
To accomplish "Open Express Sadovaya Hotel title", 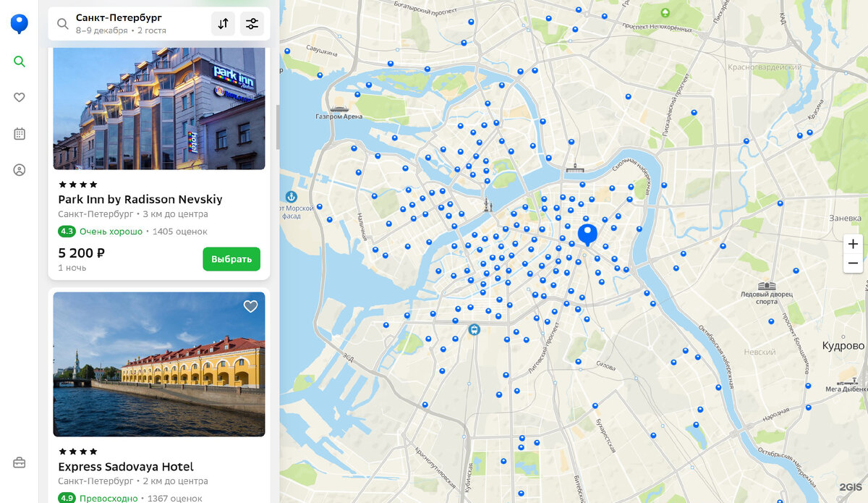I will click(126, 466).
